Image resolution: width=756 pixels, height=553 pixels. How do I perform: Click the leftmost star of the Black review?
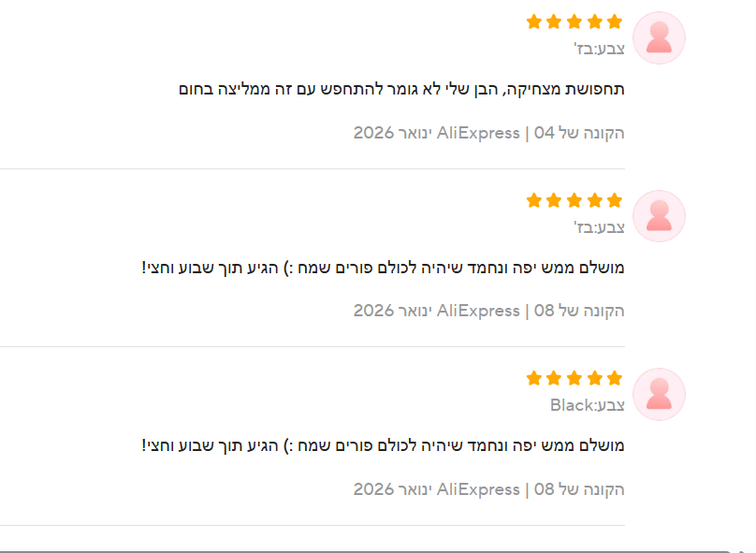click(534, 378)
